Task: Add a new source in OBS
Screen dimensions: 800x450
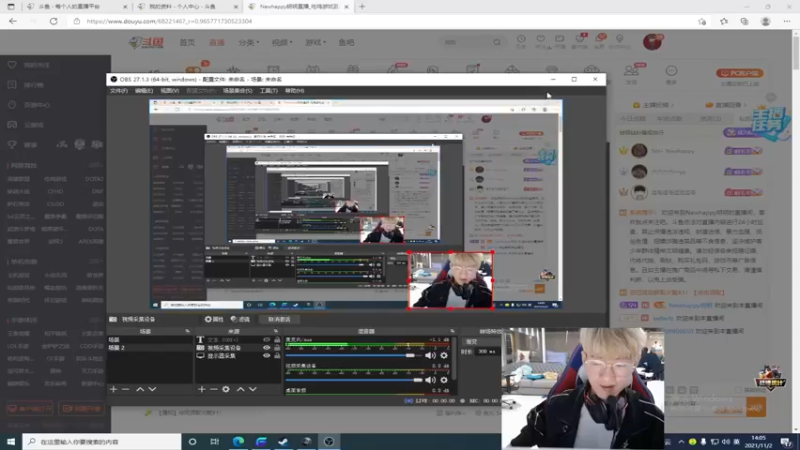Action: pos(202,389)
